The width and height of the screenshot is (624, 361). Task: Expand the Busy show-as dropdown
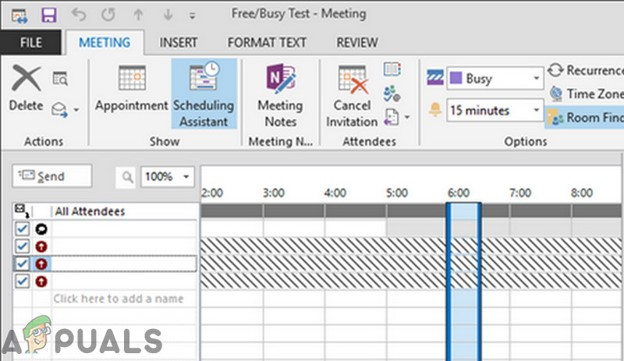[x=536, y=78]
